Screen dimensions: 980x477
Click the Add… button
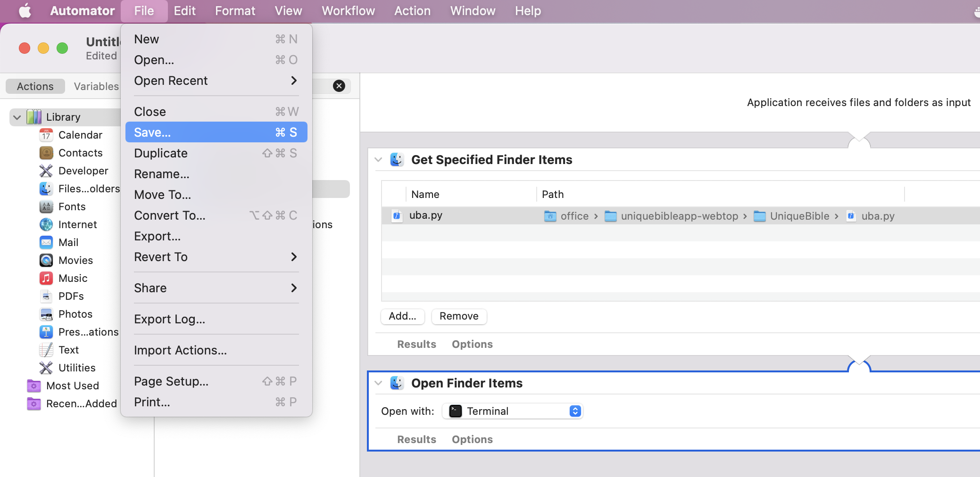click(x=402, y=316)
